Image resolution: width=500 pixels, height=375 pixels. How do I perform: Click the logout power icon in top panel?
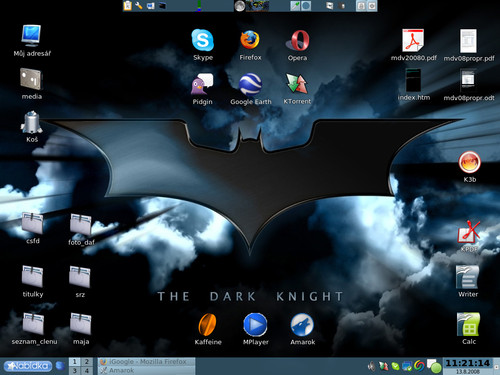[372, 6]
